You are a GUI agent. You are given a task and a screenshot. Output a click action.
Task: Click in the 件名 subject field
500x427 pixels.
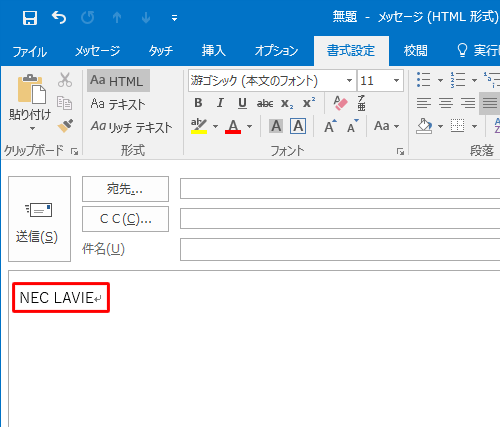click(340, 249)
